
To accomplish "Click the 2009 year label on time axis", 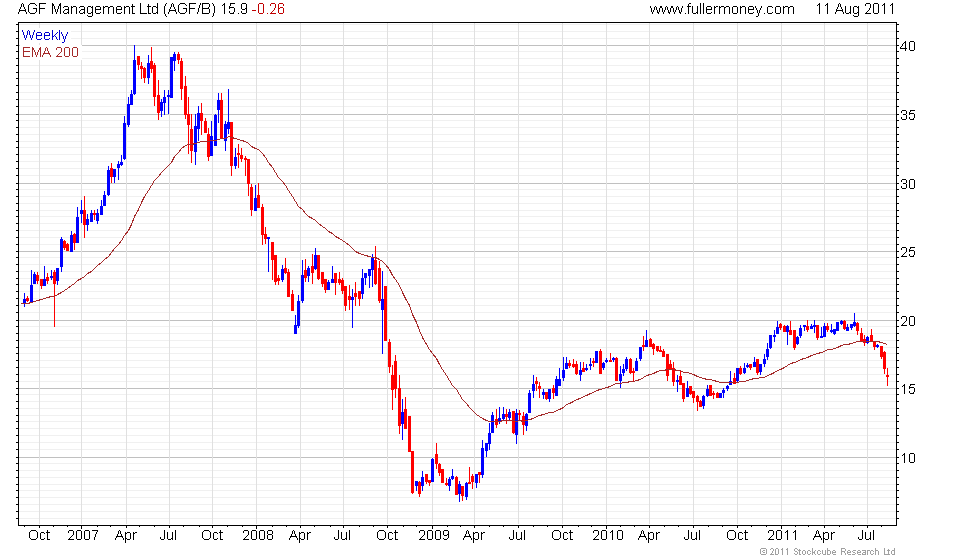I will [434, 536].
